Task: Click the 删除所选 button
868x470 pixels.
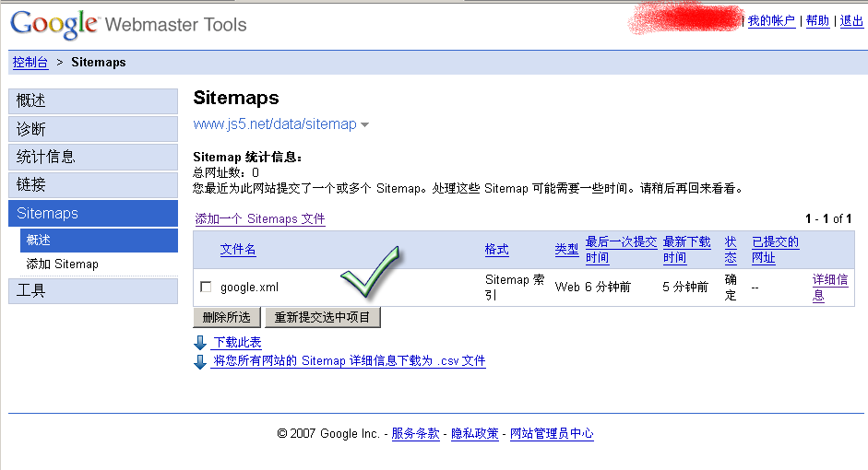Action: point(226,317)
